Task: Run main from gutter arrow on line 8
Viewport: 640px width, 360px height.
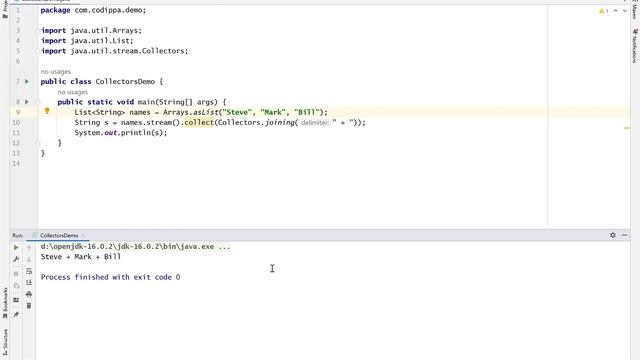Action: pyautogui.click(x=27, y=102)
